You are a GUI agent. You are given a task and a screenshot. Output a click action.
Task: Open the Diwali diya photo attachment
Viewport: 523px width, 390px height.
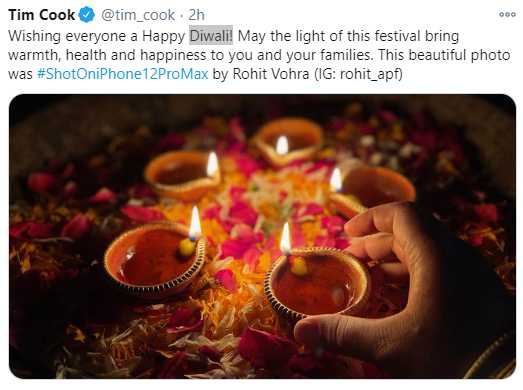[262, 236]
